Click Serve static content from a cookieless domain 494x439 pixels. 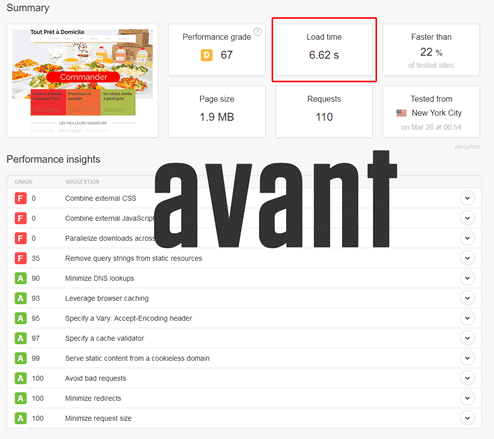[137, 358]
